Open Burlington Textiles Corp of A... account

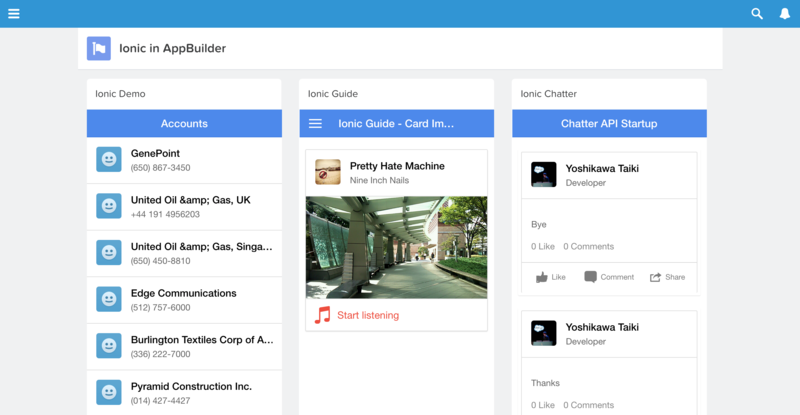[184, 347]
